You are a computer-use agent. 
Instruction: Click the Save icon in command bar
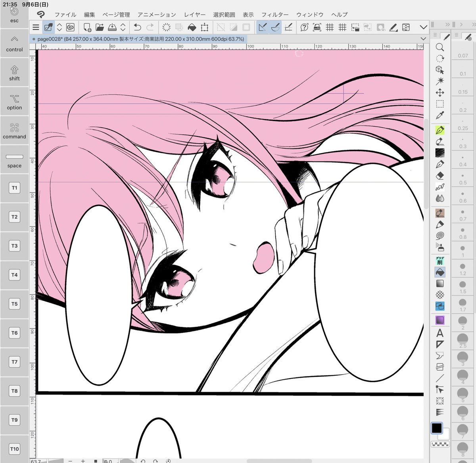(x=112, y=27)
